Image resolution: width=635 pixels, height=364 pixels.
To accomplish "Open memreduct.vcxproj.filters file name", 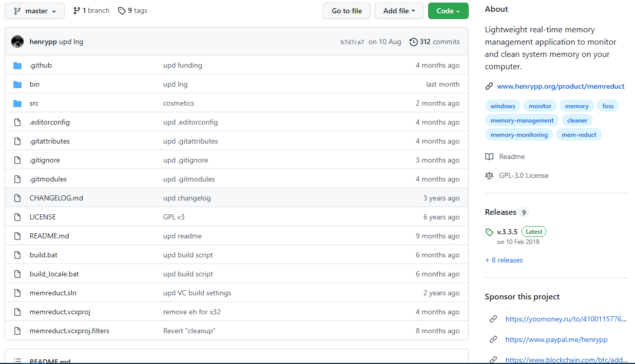I will coord(69,331).
